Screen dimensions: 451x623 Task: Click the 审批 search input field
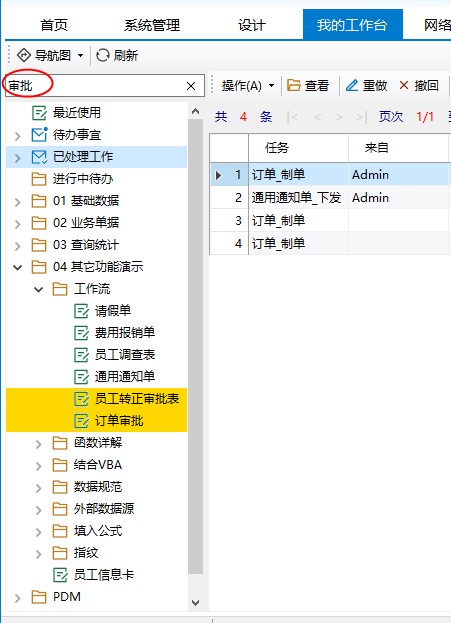coord(96,85)
